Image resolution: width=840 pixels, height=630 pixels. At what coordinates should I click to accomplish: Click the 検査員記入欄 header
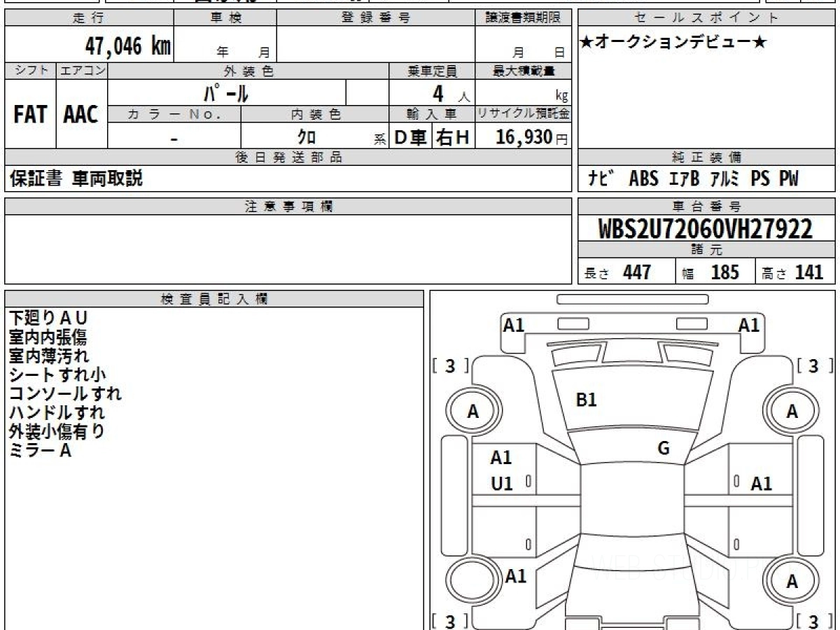coord(214,298)
